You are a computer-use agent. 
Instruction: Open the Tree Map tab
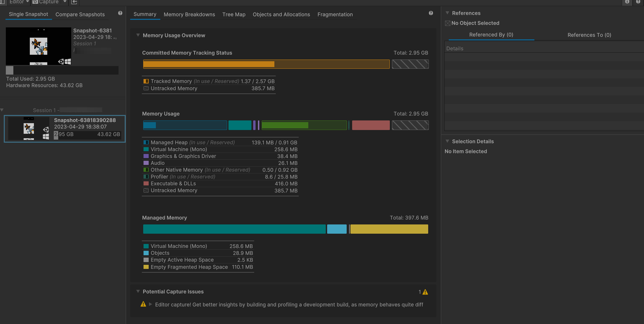pyautogui.click(x=234, y=14)
